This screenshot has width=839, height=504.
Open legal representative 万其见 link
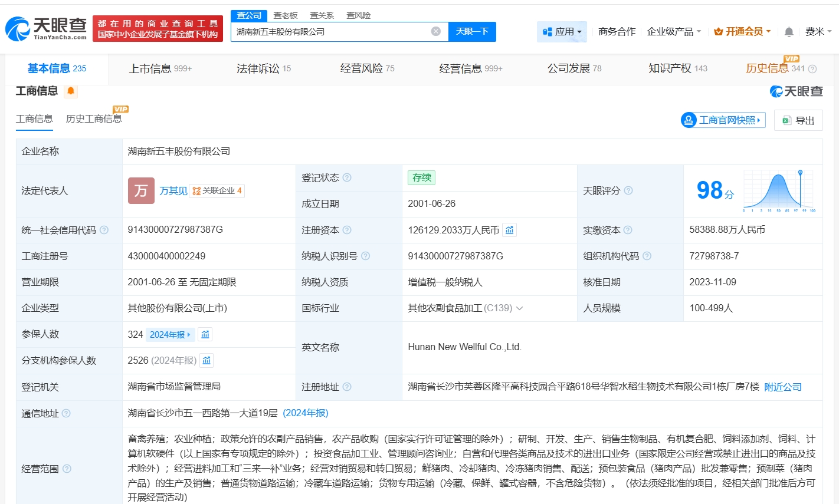coord(173,191)
